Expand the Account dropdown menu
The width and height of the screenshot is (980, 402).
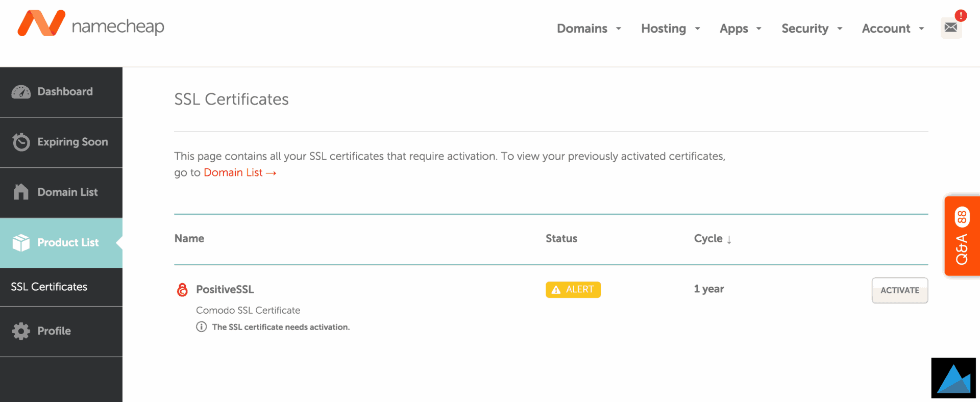893,29
